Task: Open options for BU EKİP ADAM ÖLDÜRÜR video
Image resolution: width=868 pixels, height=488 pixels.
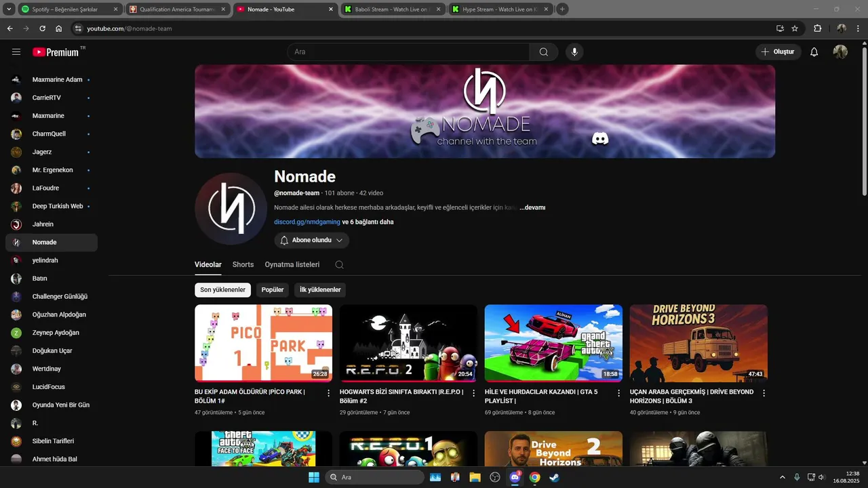Action: [x=329, y=393]
